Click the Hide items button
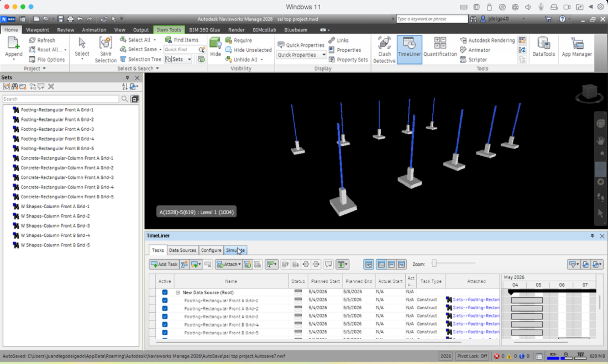Image resolution: width=608 pixels, height=364 pixels. [x=215, y=47]
